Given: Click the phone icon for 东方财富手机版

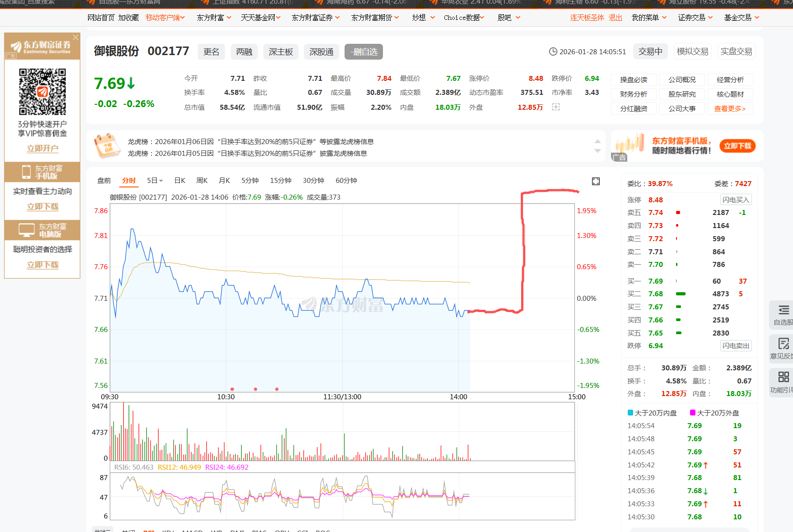Looking at the screenshot, I should (x=27, y=172).
